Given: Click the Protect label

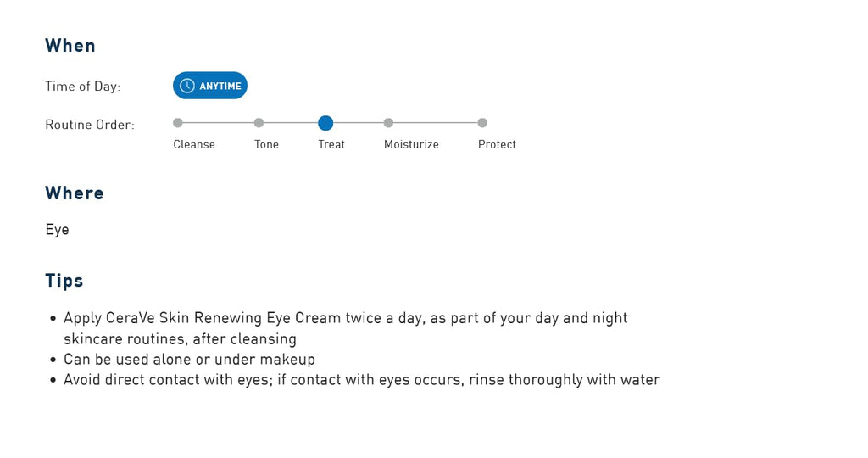Looking at the screenshot, I should coord(497,144).
